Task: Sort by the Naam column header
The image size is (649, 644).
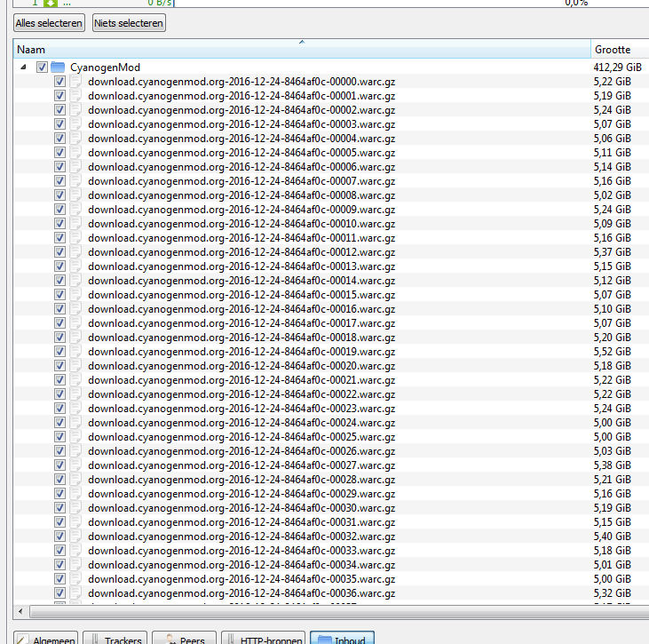Action: (x=302, y=49)
